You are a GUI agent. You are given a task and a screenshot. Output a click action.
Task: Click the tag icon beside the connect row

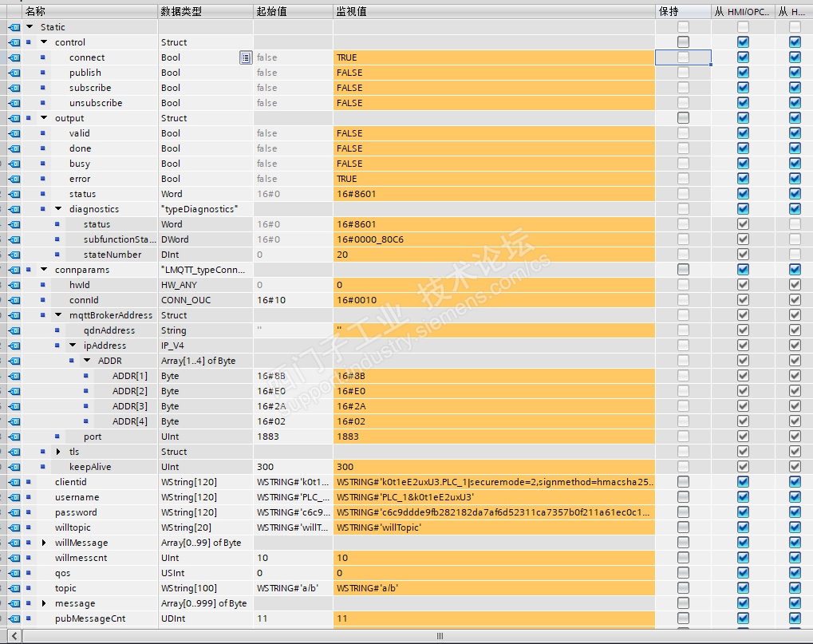tap(14, 57)
